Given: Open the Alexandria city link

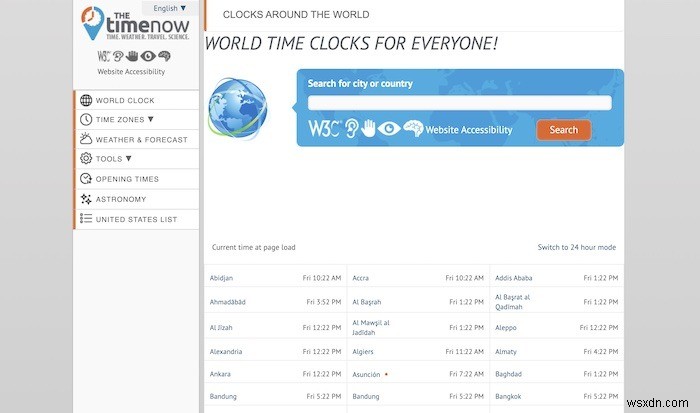Looking at the screenshot, I should point(225,351).
